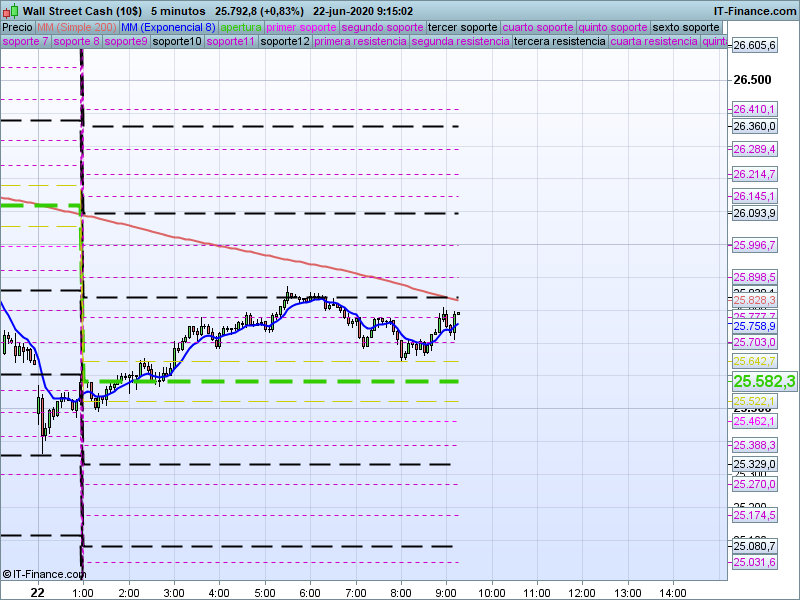Image resolution: width=800 pixels, height=600 pixels.
Task: Select the primera resistencia legend label
Action: (360, 42)
